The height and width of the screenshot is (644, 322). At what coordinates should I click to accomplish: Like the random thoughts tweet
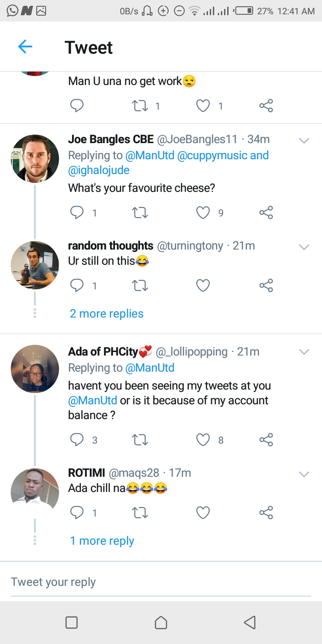click(x=203, y=285)
